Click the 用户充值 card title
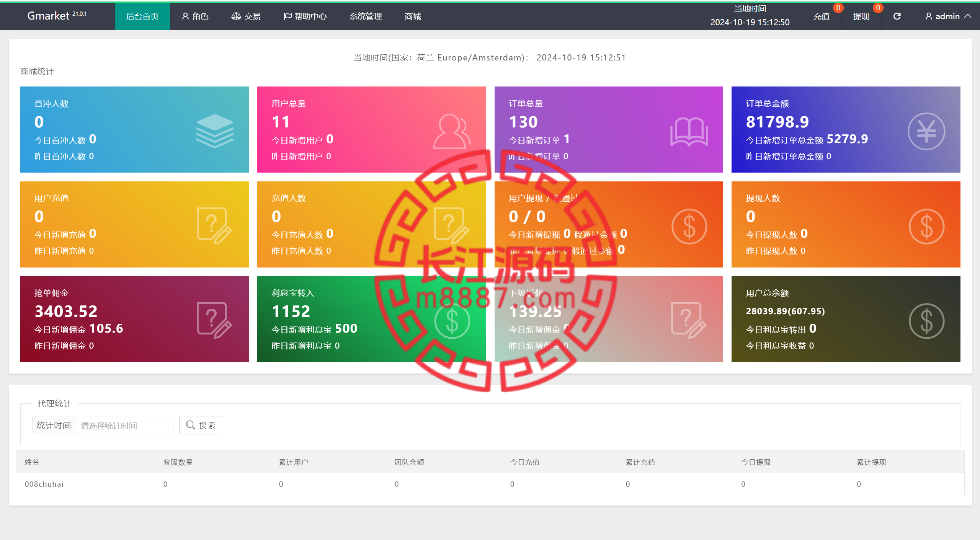 (51, 198)
